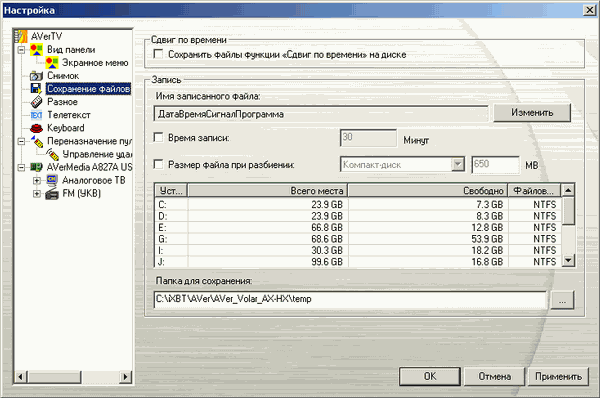Image resolution: width=600 pixels, height=398 pixels.
Task: Click the FM (УКВ) radio icon
Action: tap(52, 193)
